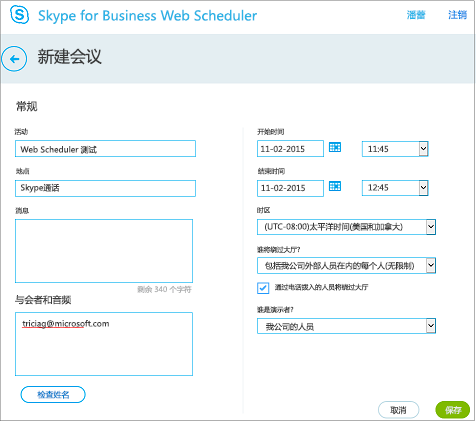
Task: Click the Skype logo icon
Action: [x=20, y=15]
